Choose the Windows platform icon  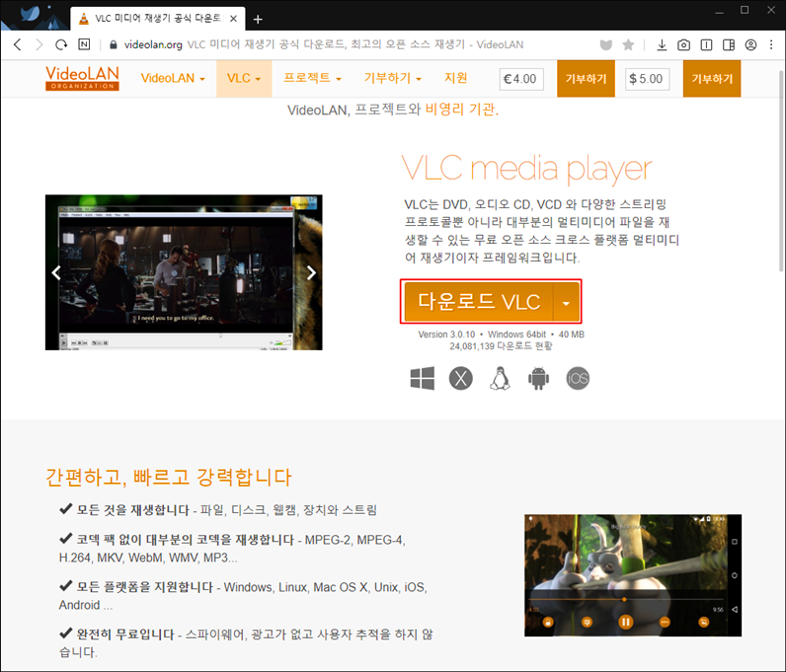click(423, 378)
